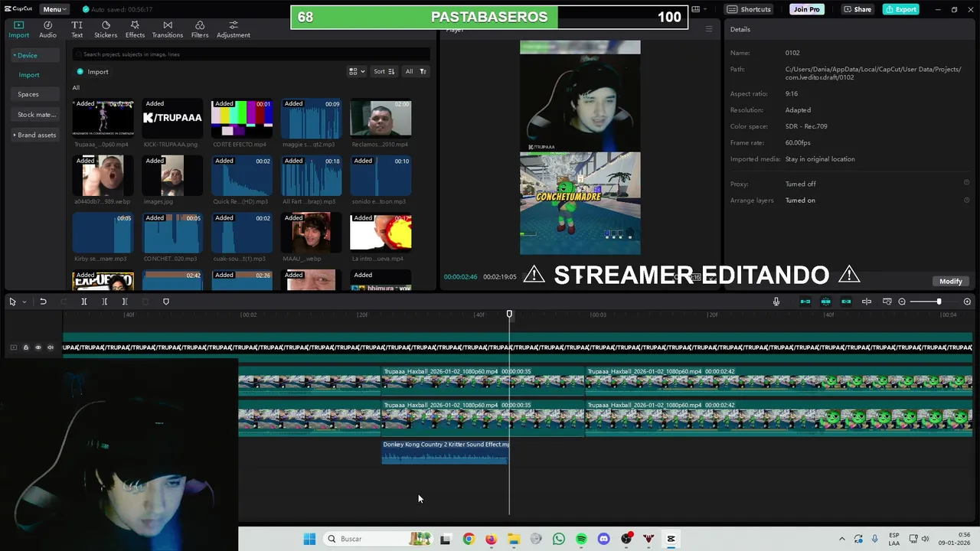
Task: Click the Share button
Action: [857, 9]
